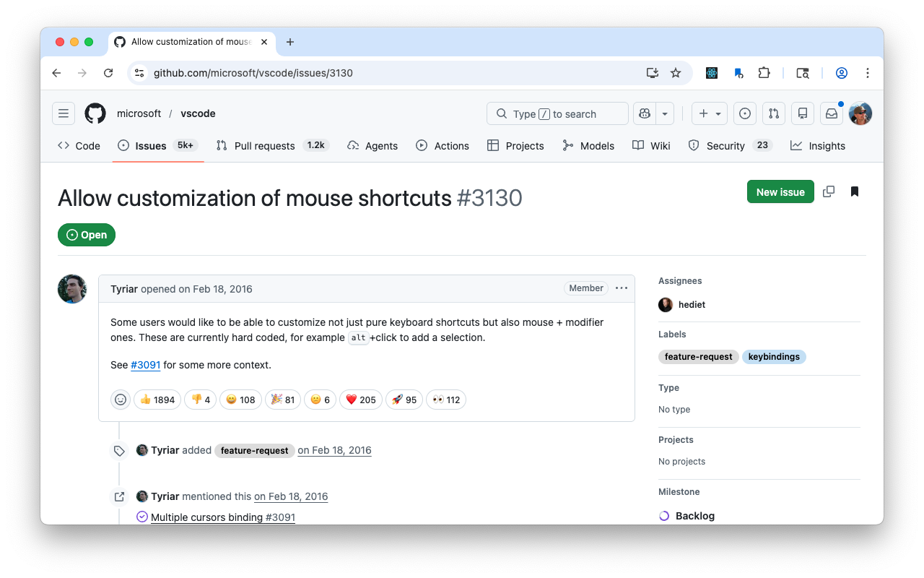Bookmark this page with the star icon

coord(676,73)
